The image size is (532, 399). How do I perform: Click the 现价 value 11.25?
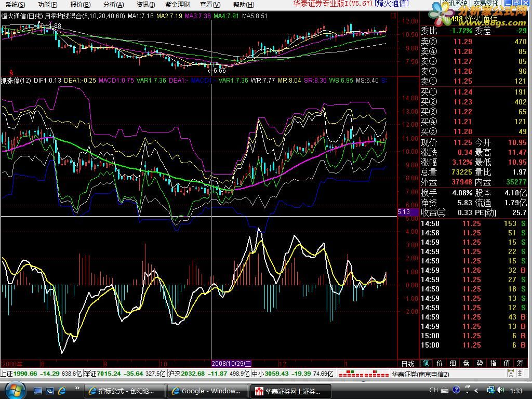pos(463,142)
